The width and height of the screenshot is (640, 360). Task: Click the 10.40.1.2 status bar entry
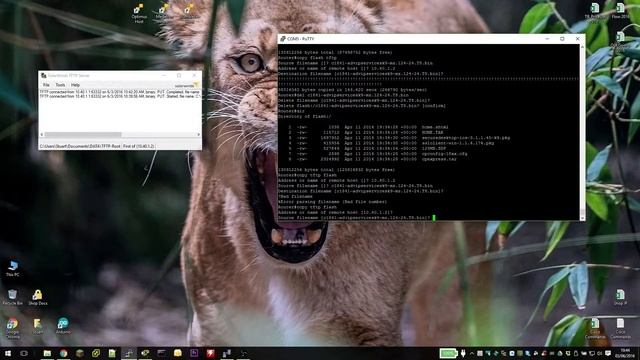(x=138, y=146)
